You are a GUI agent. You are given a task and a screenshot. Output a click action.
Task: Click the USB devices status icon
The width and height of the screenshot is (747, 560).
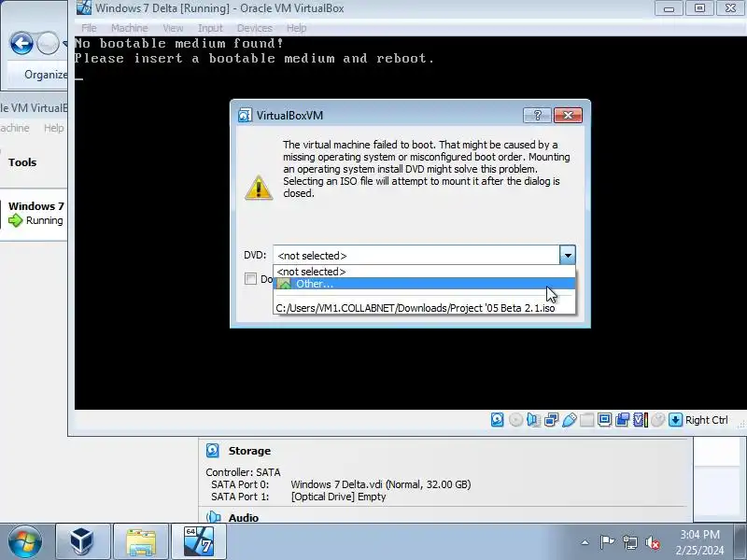coord(570,419)
